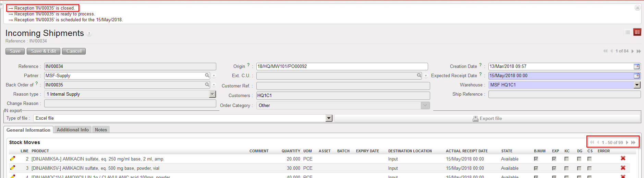Toggle B.NUM checkbox for line 2
Screen dimensions: 644x178
pyautogui.click(x=536, y=159)
